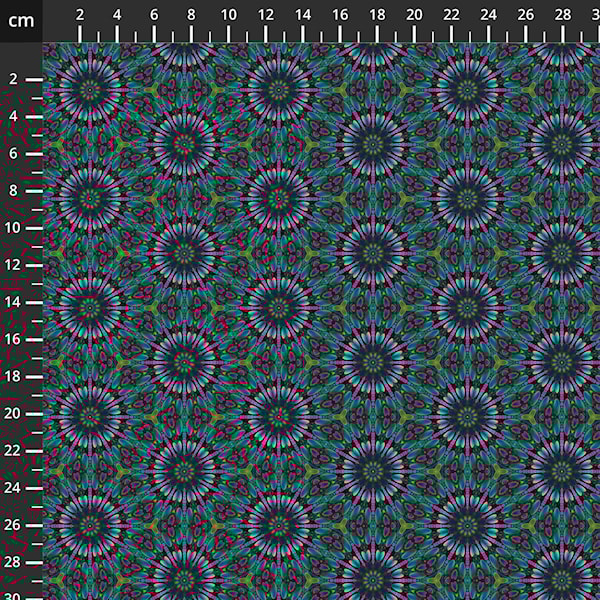Select the 22 mark on top ruler
Viewport: 600px width, 600px height.
coord(450,15)
